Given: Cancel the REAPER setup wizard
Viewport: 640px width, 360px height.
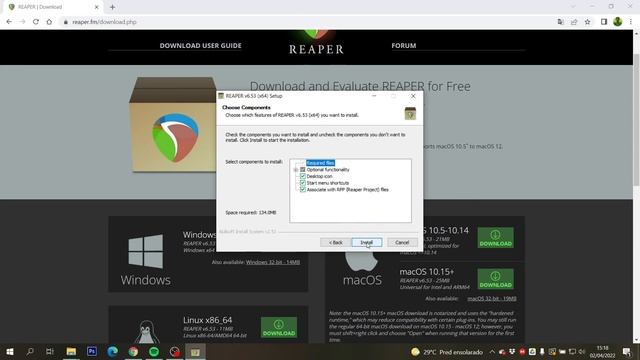Looking at the screenshot, I should 402,242.
